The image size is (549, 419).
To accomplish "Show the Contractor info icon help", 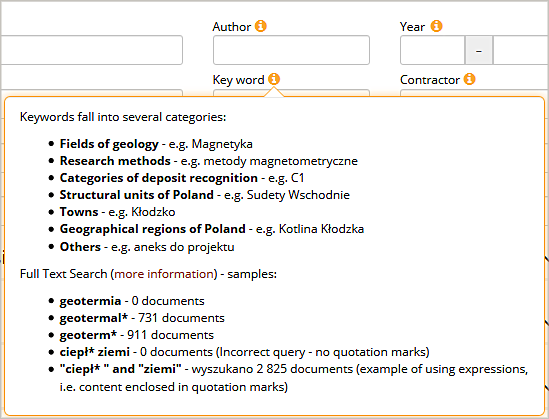I will coord(470,79).
